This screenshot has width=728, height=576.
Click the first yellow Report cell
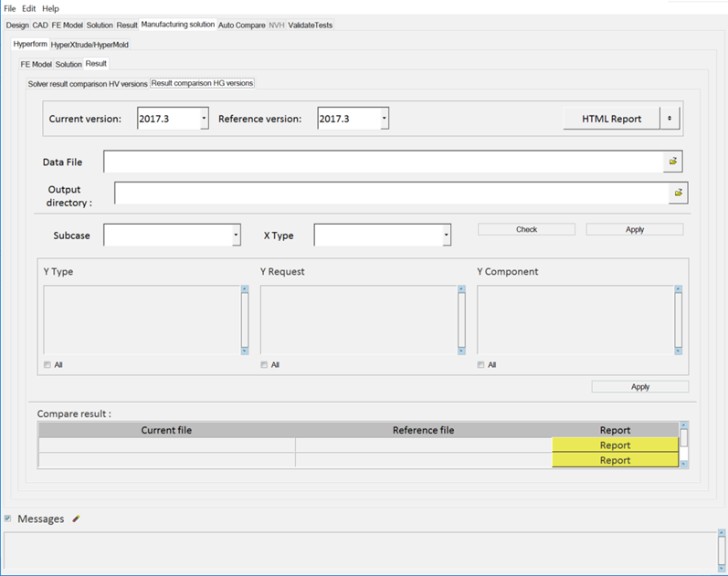coord(615,445)
